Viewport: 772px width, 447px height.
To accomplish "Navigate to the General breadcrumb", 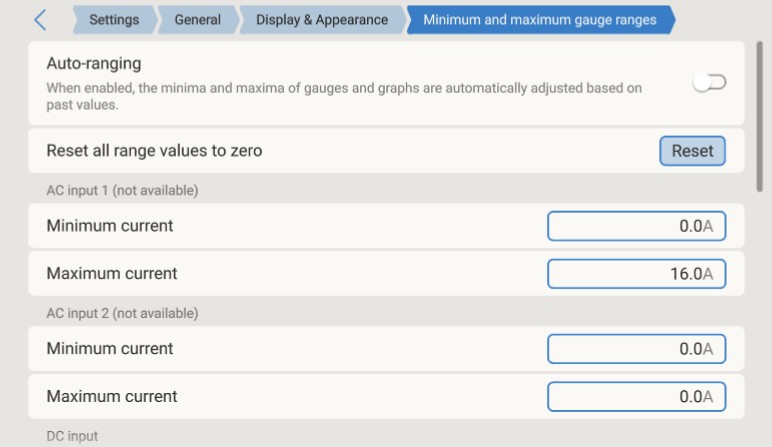I will point(198,20).
